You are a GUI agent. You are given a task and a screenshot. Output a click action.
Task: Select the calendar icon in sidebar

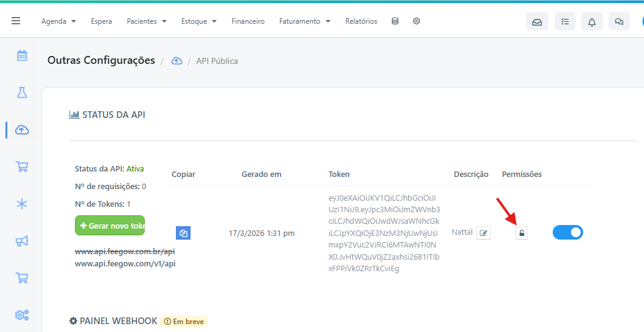tap(22, 55)
